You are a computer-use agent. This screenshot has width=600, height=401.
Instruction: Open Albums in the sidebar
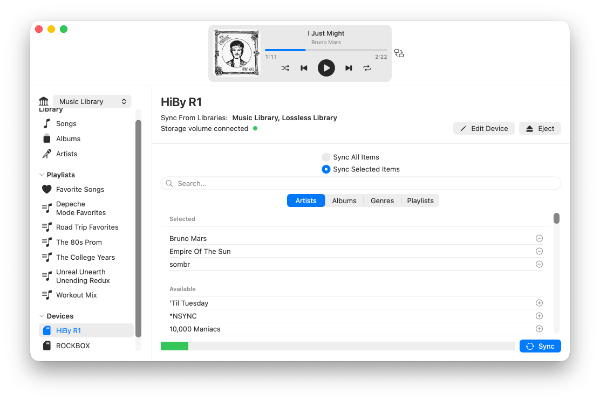click(68, 139)
